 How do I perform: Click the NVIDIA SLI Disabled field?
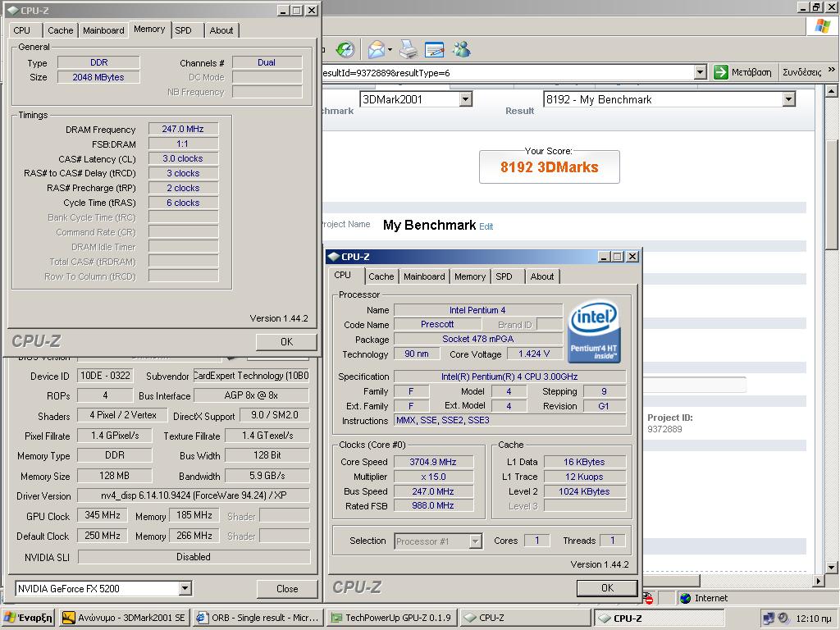point(194,557)
